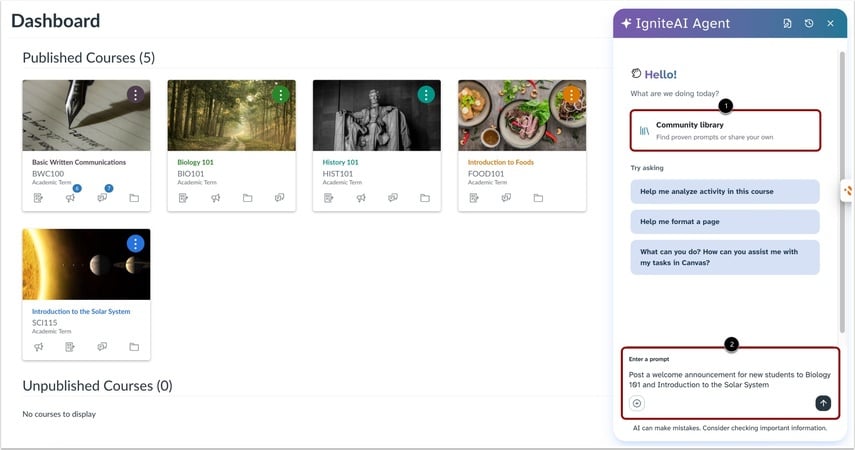Start a new chat in IgniteAI Agent header

787,23
